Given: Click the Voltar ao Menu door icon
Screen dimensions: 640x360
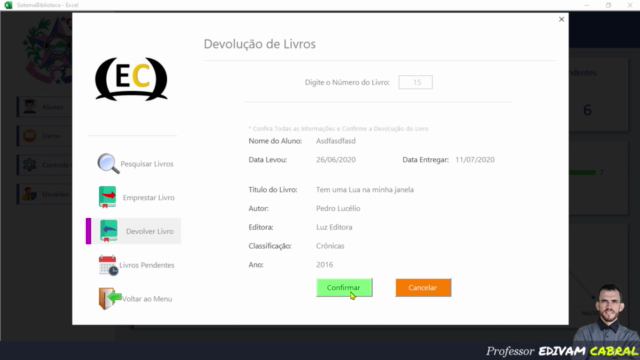Looking at the screenshot, I should click(x=109, y=298).
